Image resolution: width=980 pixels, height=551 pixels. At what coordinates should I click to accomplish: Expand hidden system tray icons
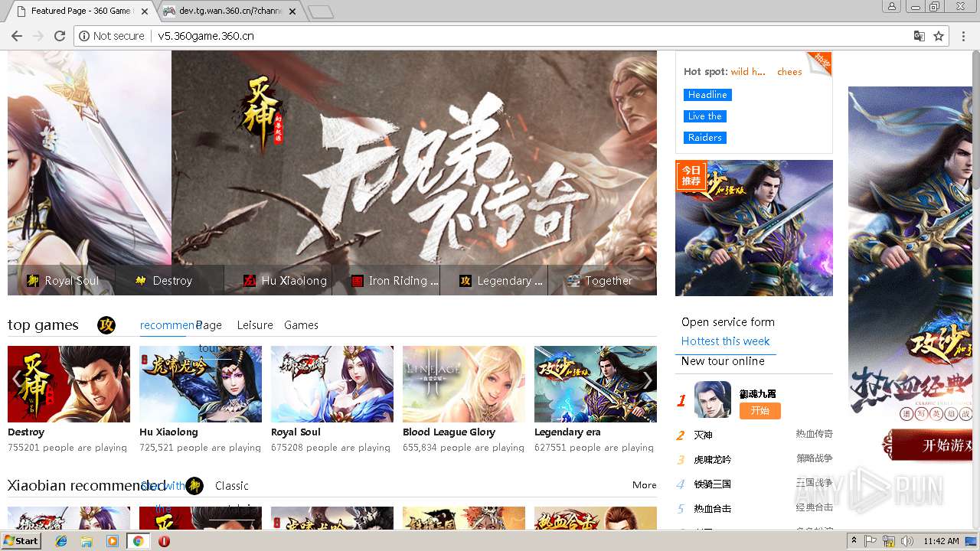click(854, 541)
